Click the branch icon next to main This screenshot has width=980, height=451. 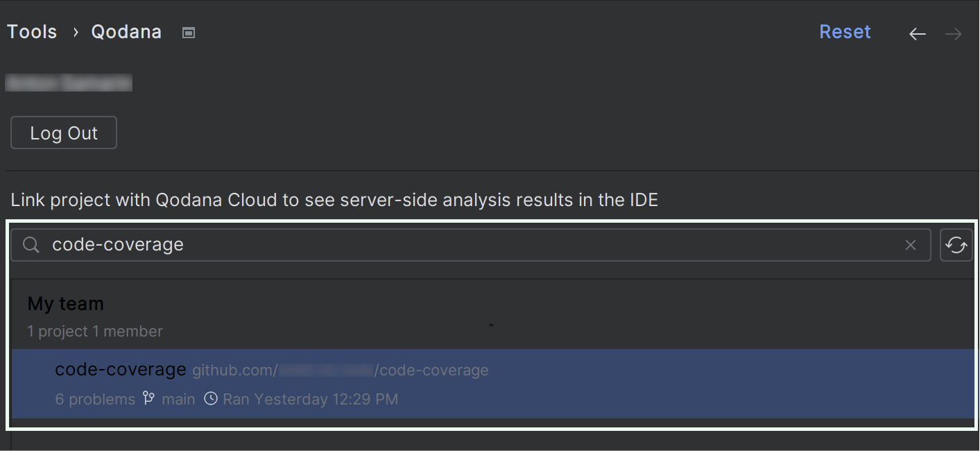[x=148, y=398]
